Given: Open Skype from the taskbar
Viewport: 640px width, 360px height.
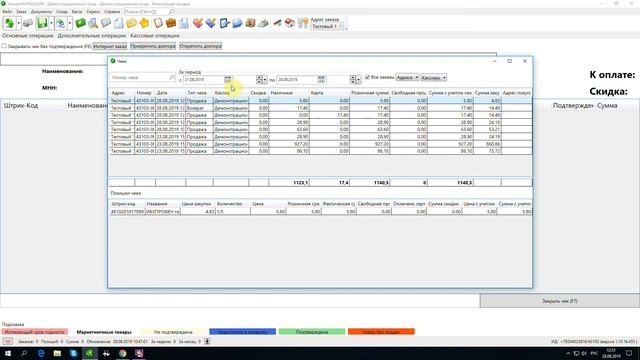Looking at the screenshot, I should pos(73,353).
